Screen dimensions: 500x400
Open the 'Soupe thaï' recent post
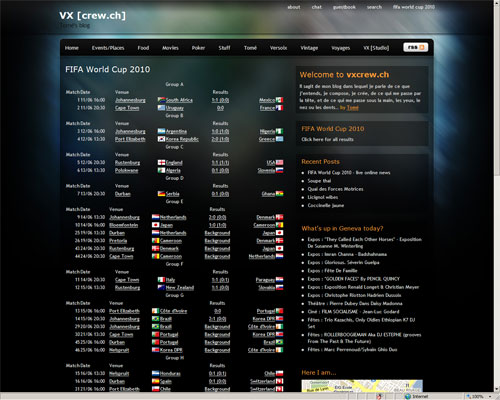(319, 181)
